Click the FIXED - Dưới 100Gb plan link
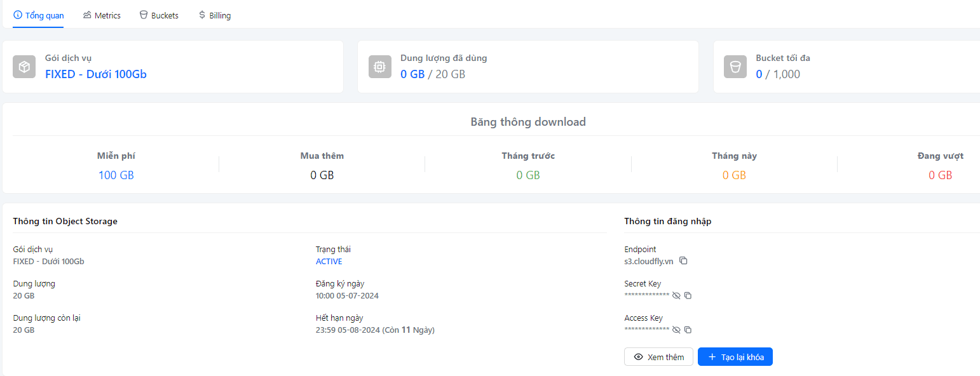This screenshot has width=980, height=376. pyautogui.click(x=96, y=74)
